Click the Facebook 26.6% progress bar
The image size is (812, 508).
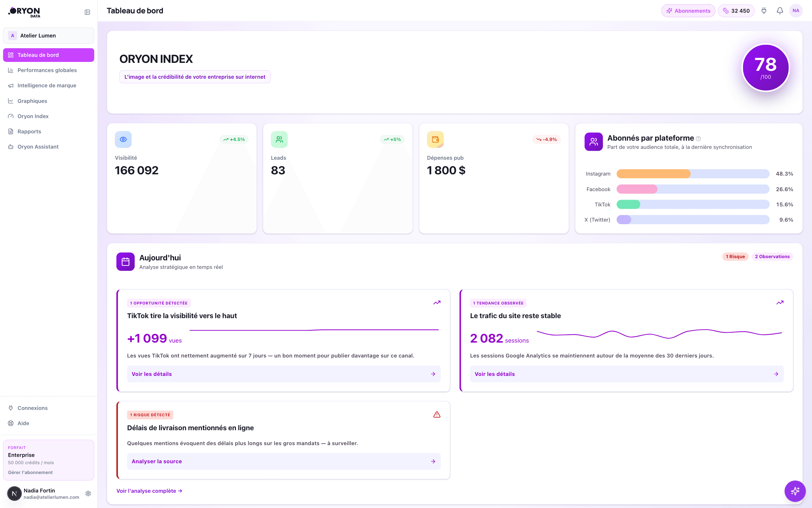(693, 189)
